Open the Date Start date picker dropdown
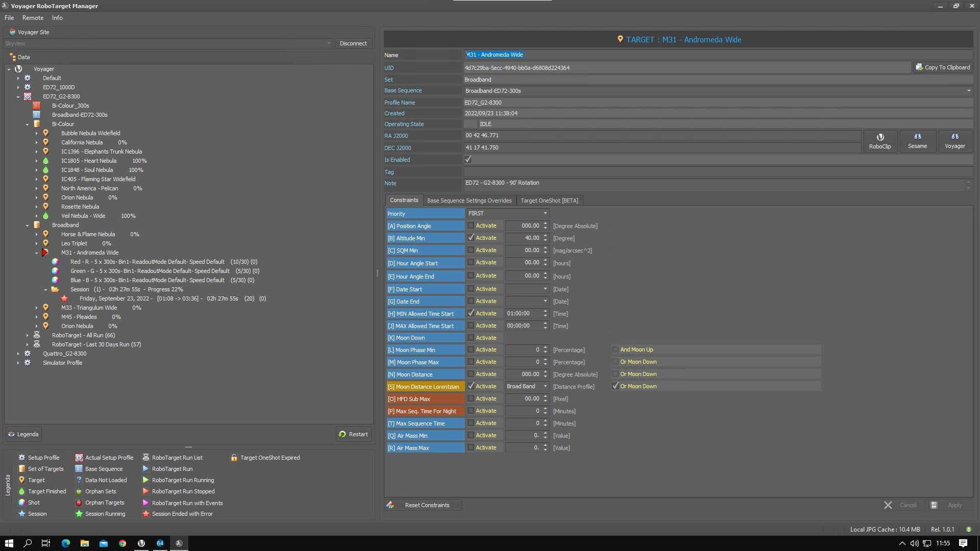 pos(545,289)
